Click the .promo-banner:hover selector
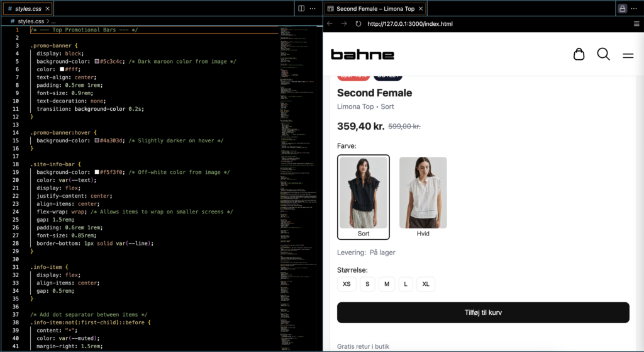The width and height of the screenshot is (644, 352). 60,132
